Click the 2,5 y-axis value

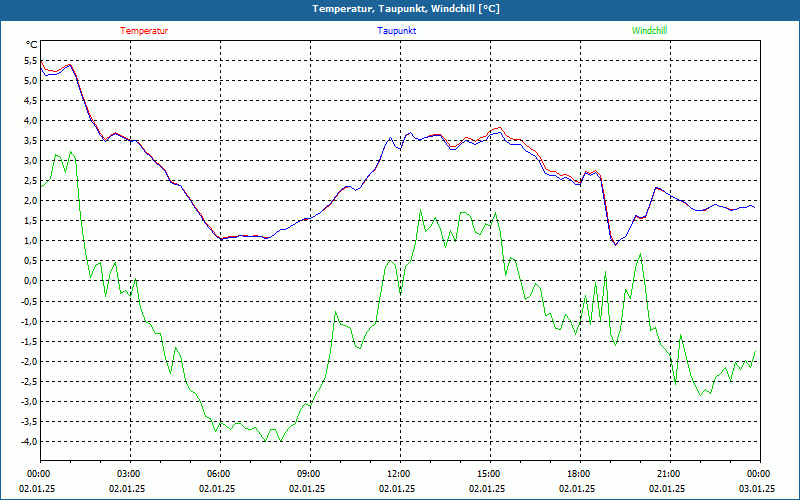pyautogui.click(x=31, y=181)
